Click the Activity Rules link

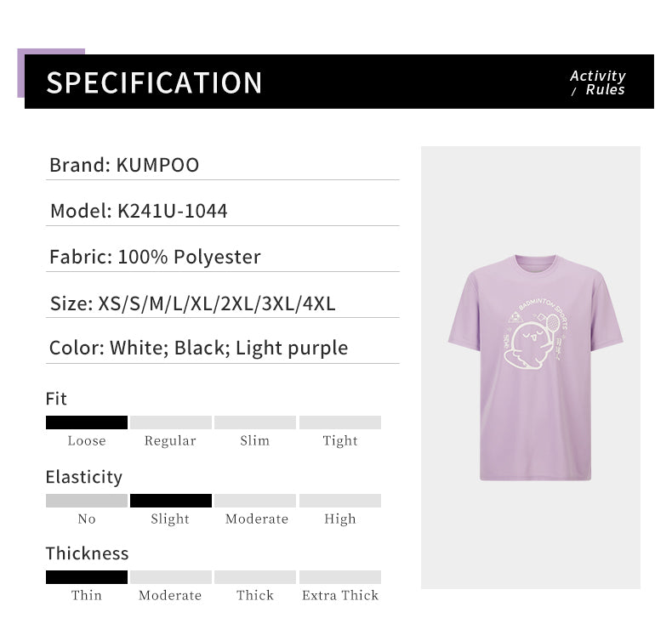coord(597,82)
